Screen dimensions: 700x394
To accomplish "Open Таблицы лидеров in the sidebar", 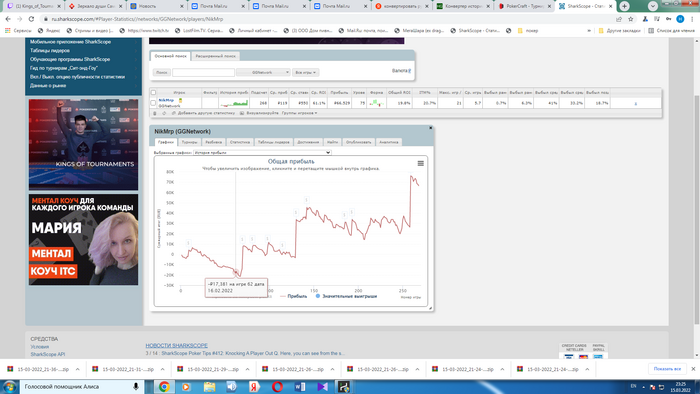I will [x=50, y=51].
